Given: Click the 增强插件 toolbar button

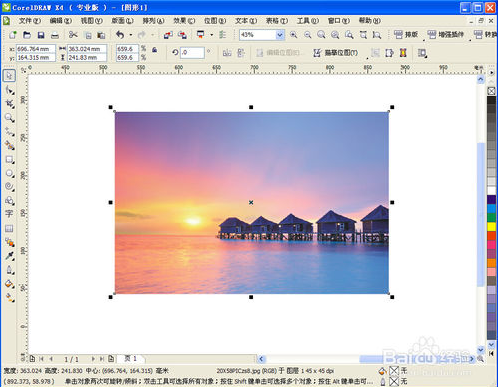Looking at the screenshot, I should click(x=446, y=35).
